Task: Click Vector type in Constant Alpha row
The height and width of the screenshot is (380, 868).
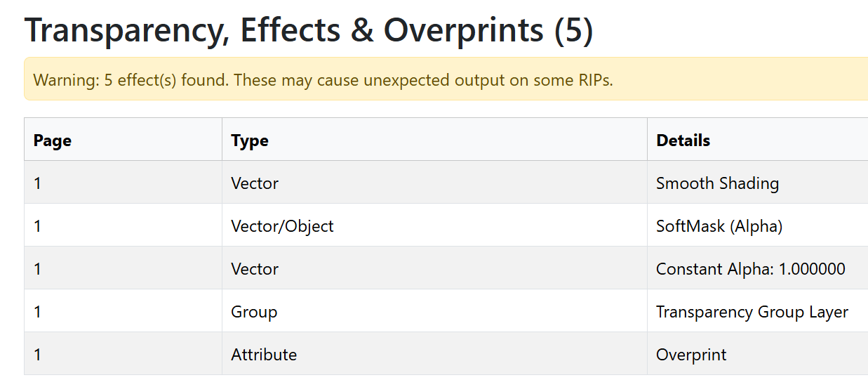Action: coord(255,269)
